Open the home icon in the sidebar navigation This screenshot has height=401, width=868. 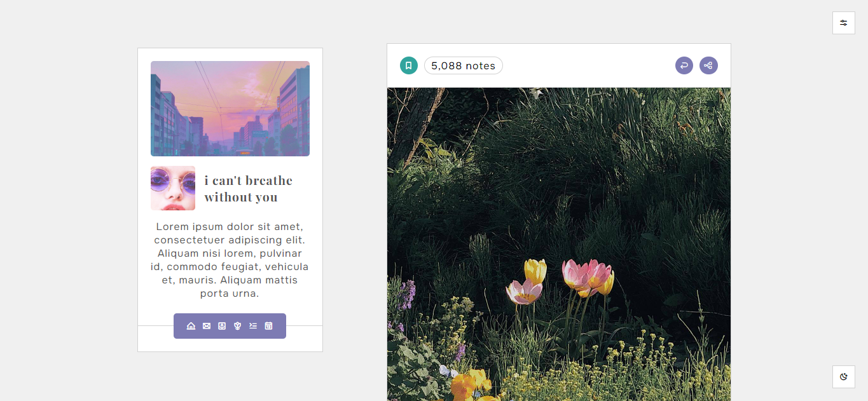pyautogui.click(x=191, y=326)
